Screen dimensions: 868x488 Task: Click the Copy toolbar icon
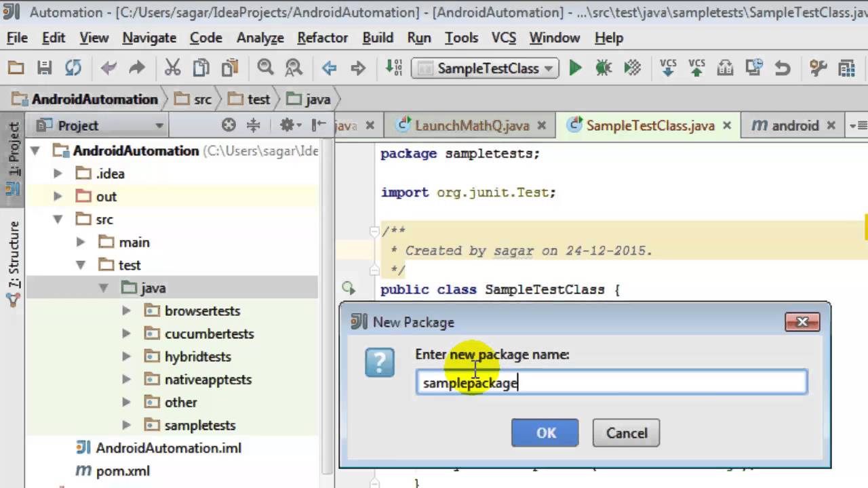point(201,68)
